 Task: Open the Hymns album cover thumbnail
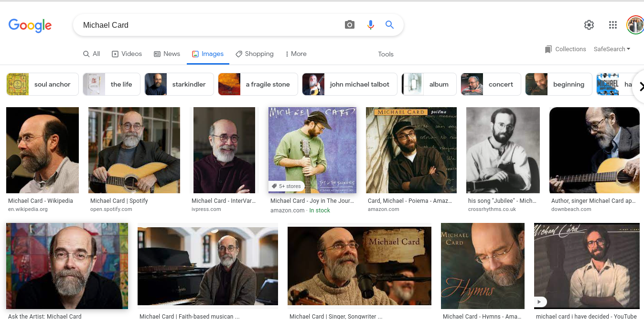click(483, 266)
